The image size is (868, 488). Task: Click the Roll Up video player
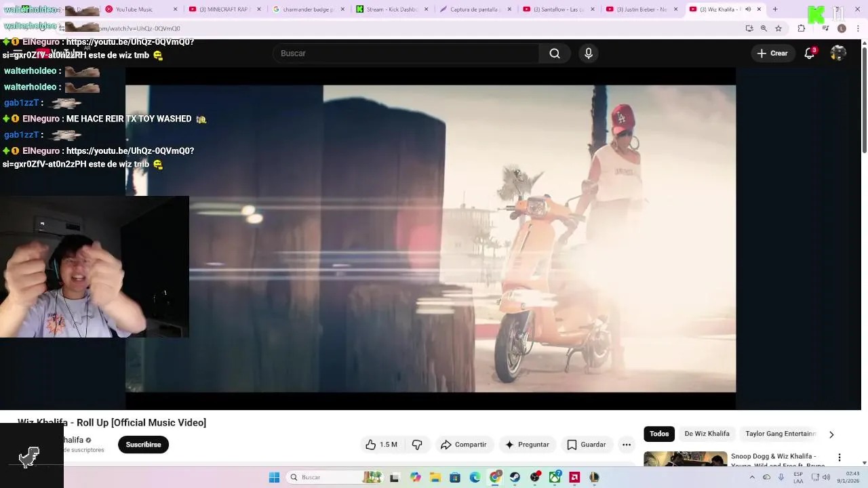(x=431, y=239)
